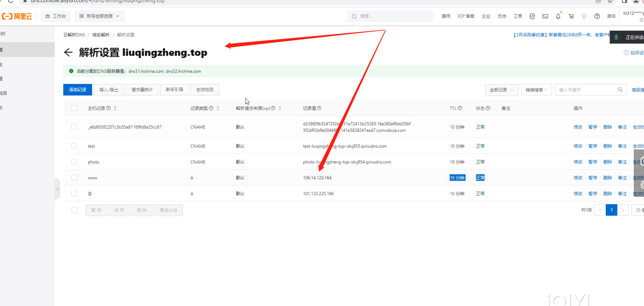This screenshot has width=644, height=306.
Task: Focus the header 搜索 input
Action: point(391,16)
